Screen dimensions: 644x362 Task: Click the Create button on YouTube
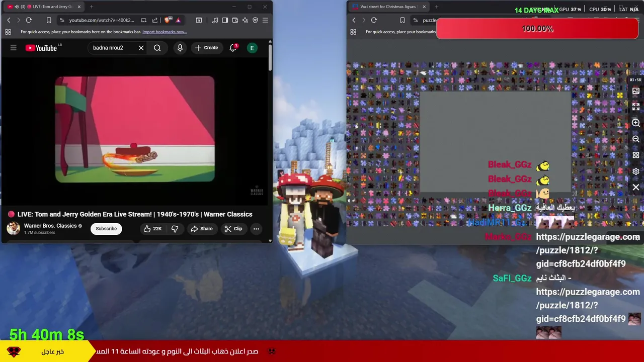(x=206, y=48)
